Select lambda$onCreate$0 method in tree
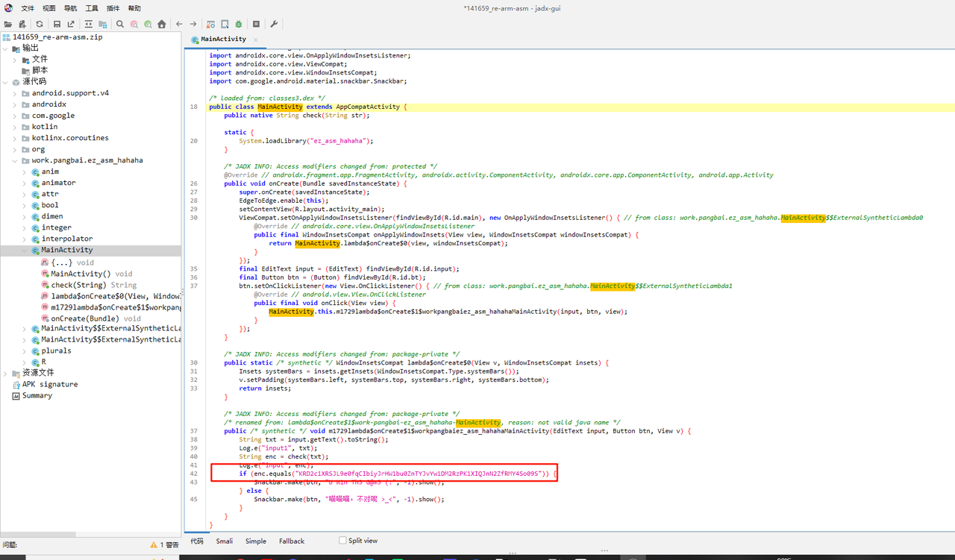955x560 pixels. pyautogui.click(x=110, y=296)
